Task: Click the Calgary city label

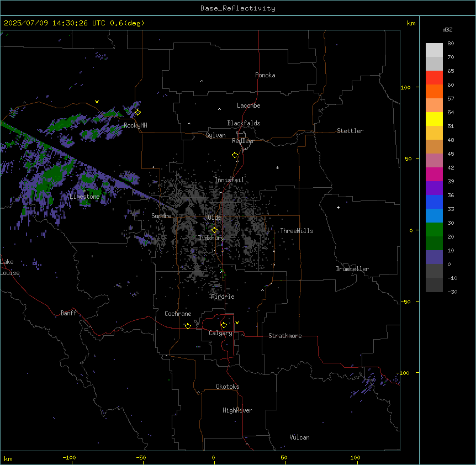Action: pos(220,333)
